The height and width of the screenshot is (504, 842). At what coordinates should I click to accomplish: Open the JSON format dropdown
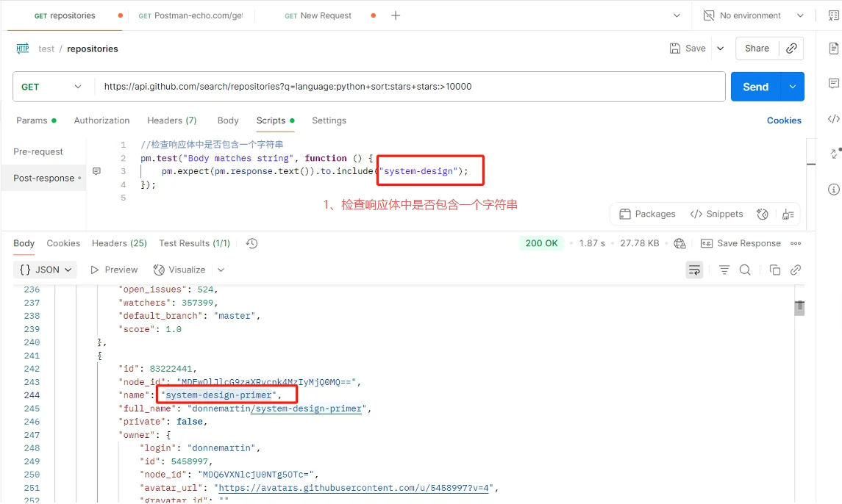point(45,270)
